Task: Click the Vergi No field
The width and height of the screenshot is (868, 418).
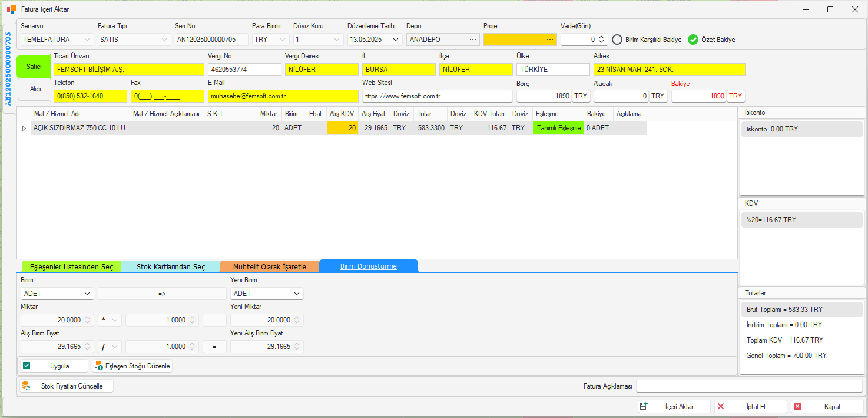Action: click(244, 70)
